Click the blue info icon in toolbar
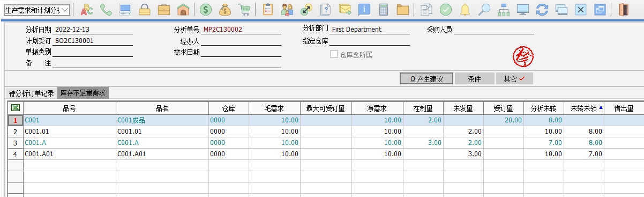The height and width of the screenshot is (197, 644). point(364,9)
